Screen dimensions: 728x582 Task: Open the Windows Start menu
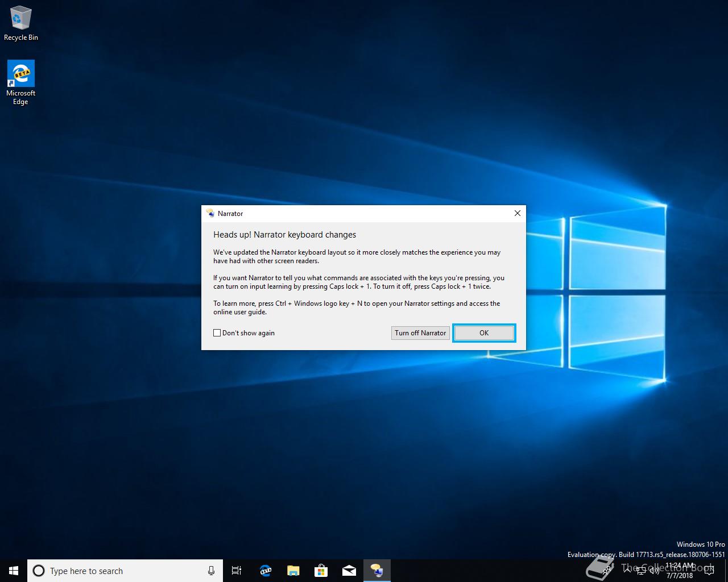pyautogui.click(x=14, y=571)
